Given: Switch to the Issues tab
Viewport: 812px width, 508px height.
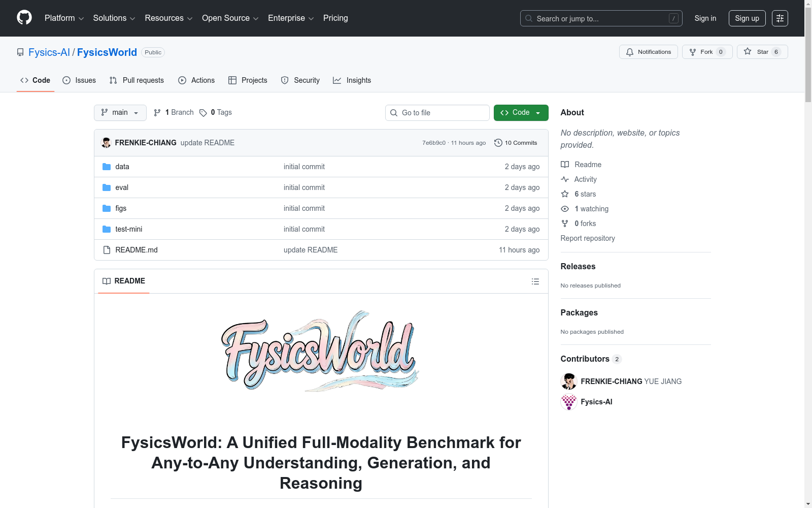Looking at the screenshot, I should coord(79,80).
